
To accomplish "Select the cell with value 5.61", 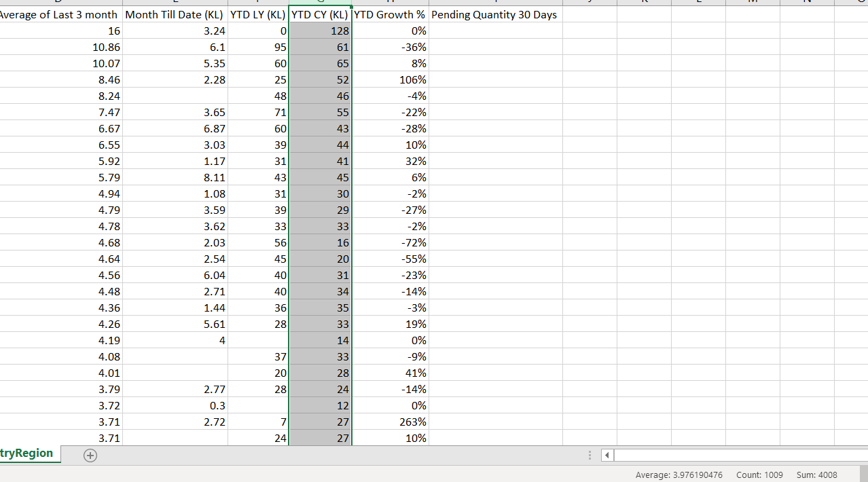I will pos(175,324).
